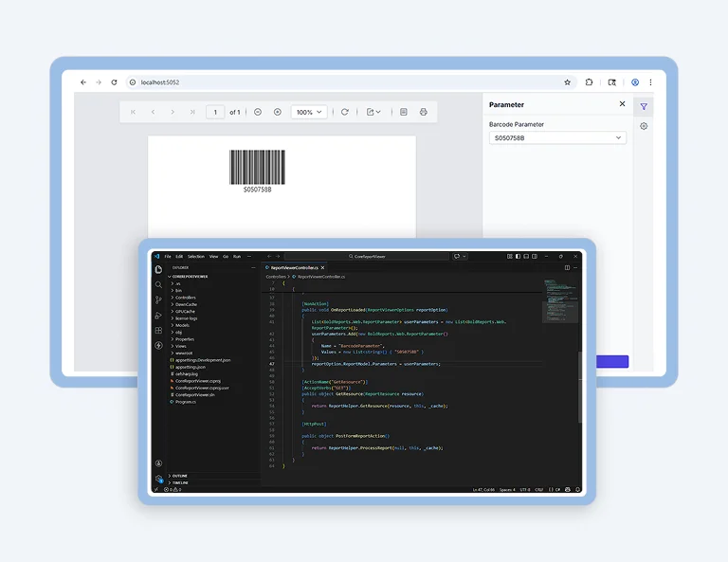Viewport: 728px width, 562px height.
Task: Open the browser Extensions puzzle icon
Action: click(x=589, y=82)
